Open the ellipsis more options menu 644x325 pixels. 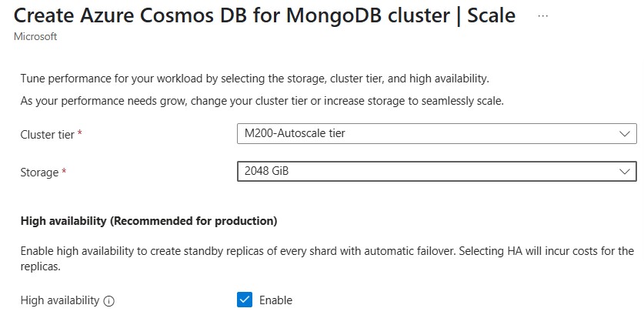[543, 15]
